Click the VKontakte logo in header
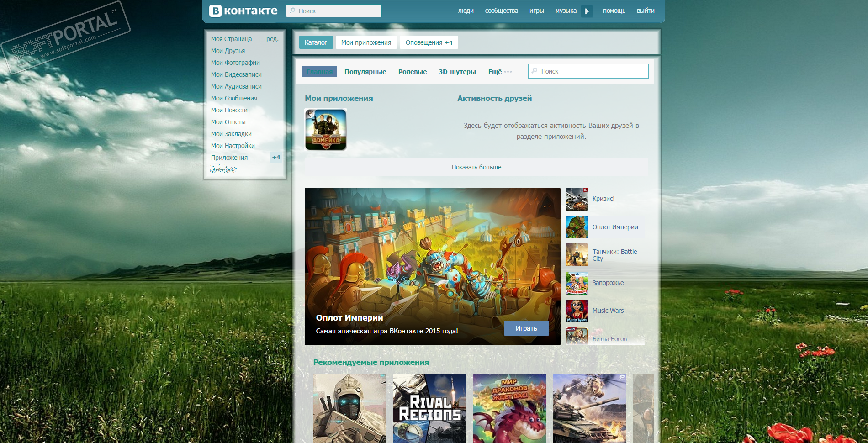The width and height of the screenshot is (868, 443). click(243, 11)
